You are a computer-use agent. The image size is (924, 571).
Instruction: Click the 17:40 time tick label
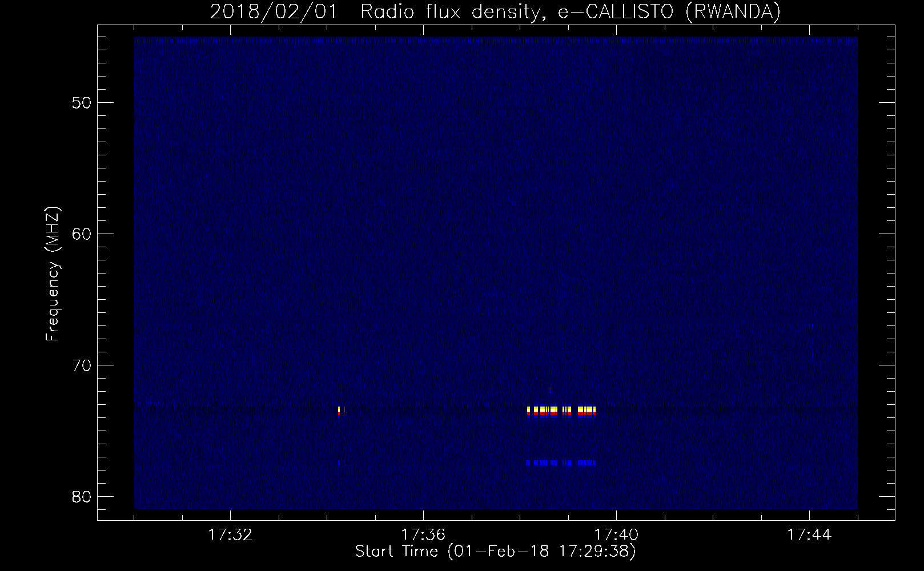[617, 536]
